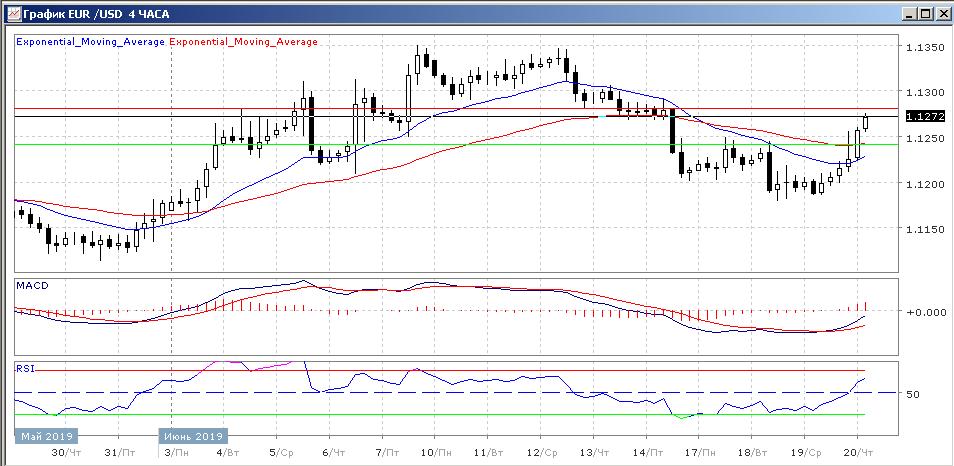Click the 10/Пн date label
Image resolution: width=954 pixels, height=466 pixels.
[x=436, y=453]
